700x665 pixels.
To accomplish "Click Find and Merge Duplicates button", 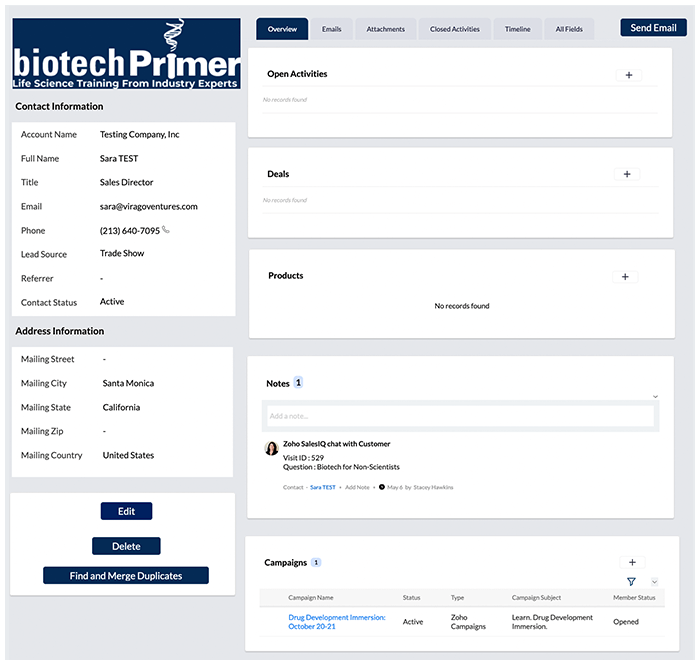I will [126, 576].
